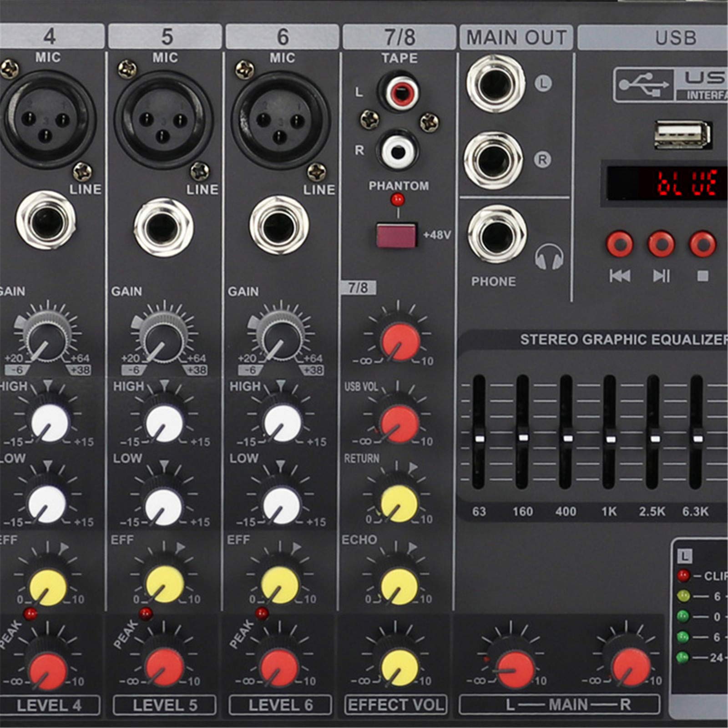The width and height of the screenshot is (728, 728).
Task: Click the red LED display showing bLUE
Action: [667, 183]
